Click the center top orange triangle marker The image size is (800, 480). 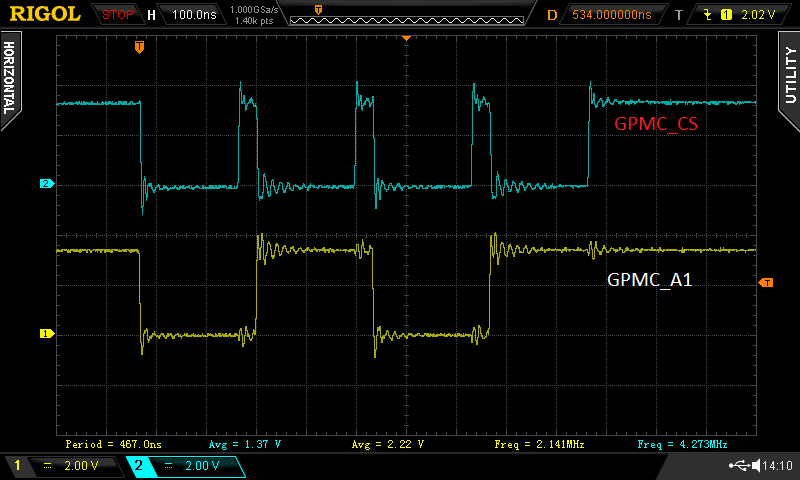406,38
